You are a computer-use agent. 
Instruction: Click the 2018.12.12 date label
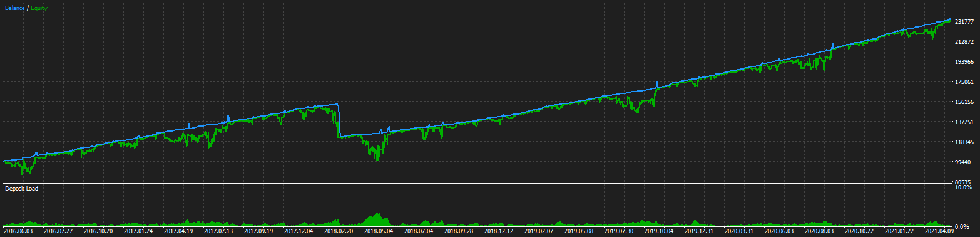pos(499,231)
